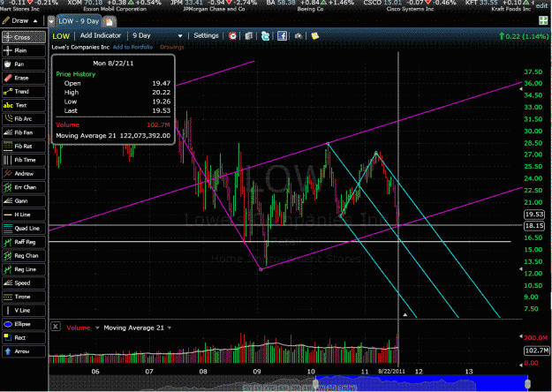Click the 102.7M volume axis label
This screenshot has width=552, height=392.
(x=536, y=351)
